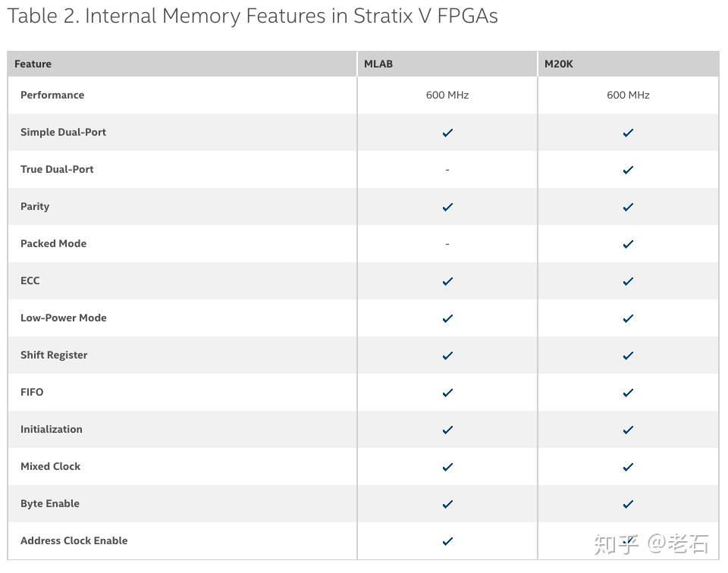Click the MLAB Simple Dual-Port checkmark

click(x=447, y=133)
